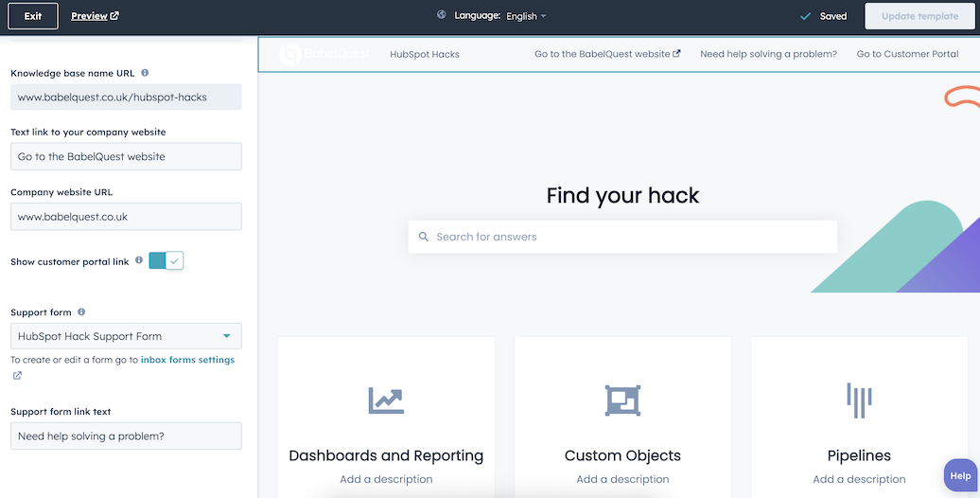
Task: Click the external-link icon beside Preview
Action: pos(114,16)
